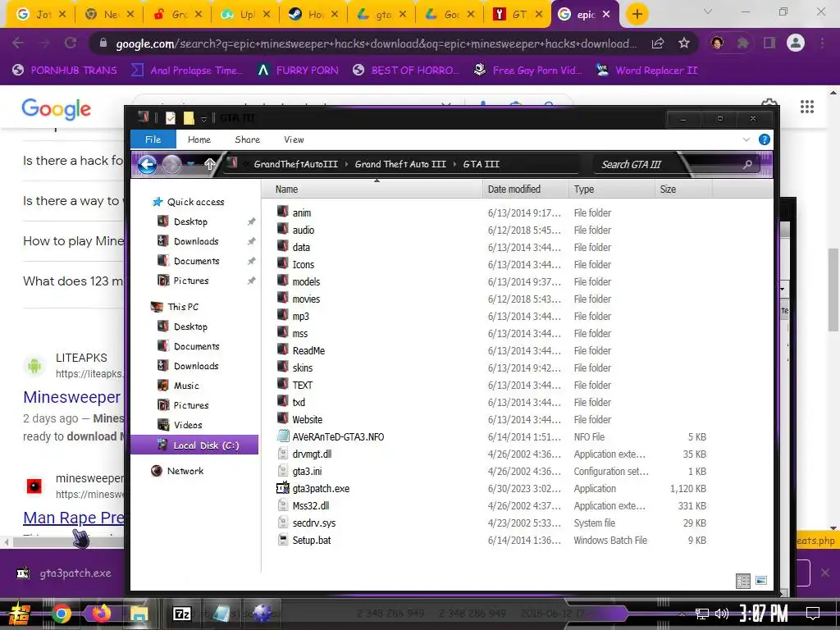Open Word Replacer II bookmark
The height and width of the screenshot is (630, 840).
646,71
